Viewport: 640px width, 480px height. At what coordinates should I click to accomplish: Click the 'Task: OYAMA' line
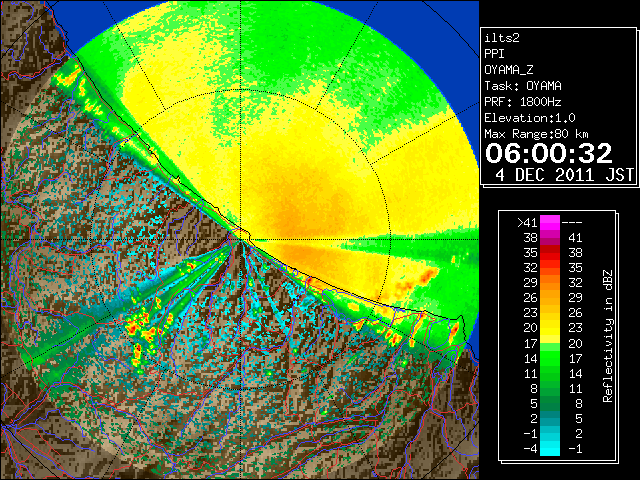(x=523, y=86)
